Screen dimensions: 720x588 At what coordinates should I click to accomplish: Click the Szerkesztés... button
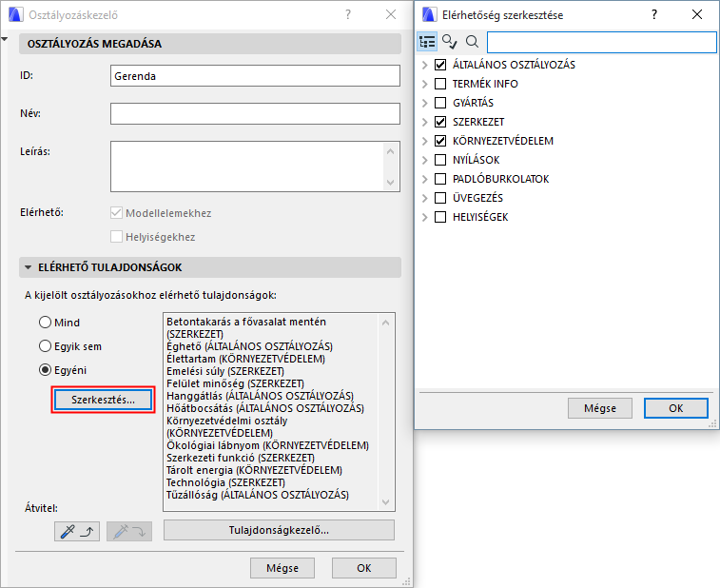tap(103, 400)
